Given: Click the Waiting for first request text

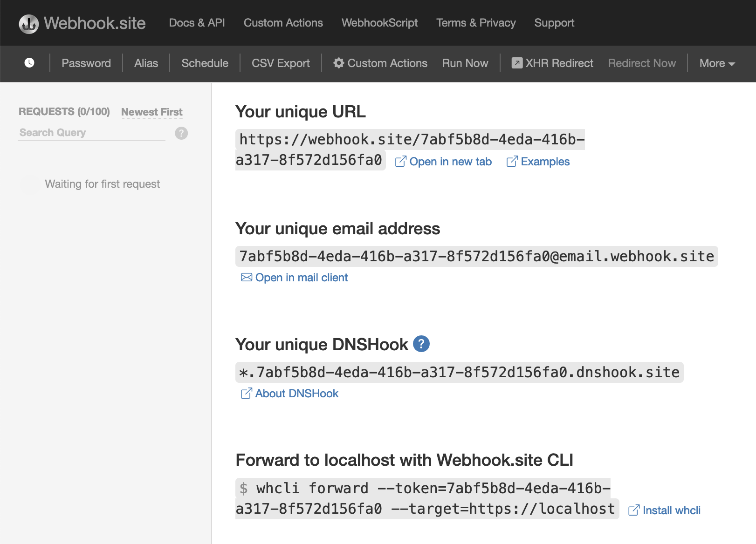Looking at the screenshot, I should [102, 184].
